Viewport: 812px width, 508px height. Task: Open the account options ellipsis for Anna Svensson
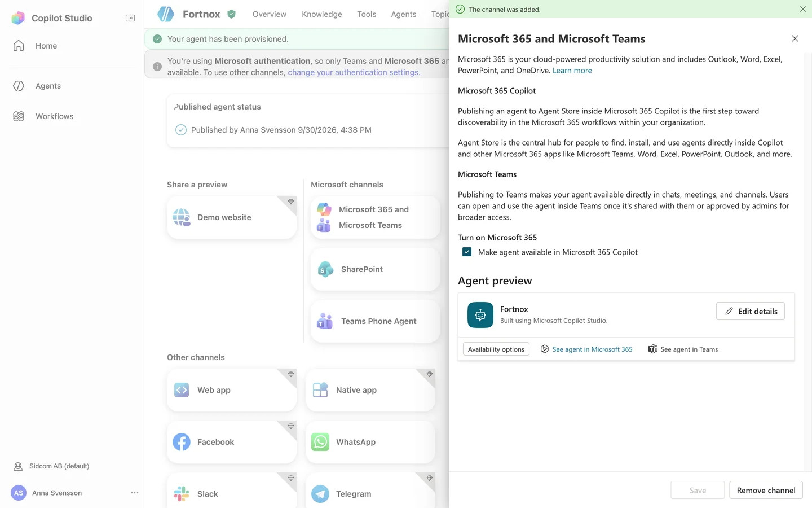click(x=135, y=493)
